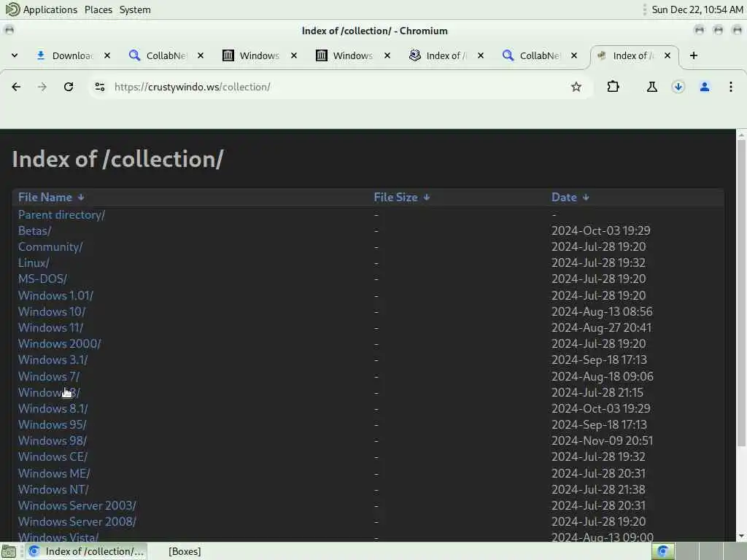Switch to the second CollabNet tab

coord(532,55)
